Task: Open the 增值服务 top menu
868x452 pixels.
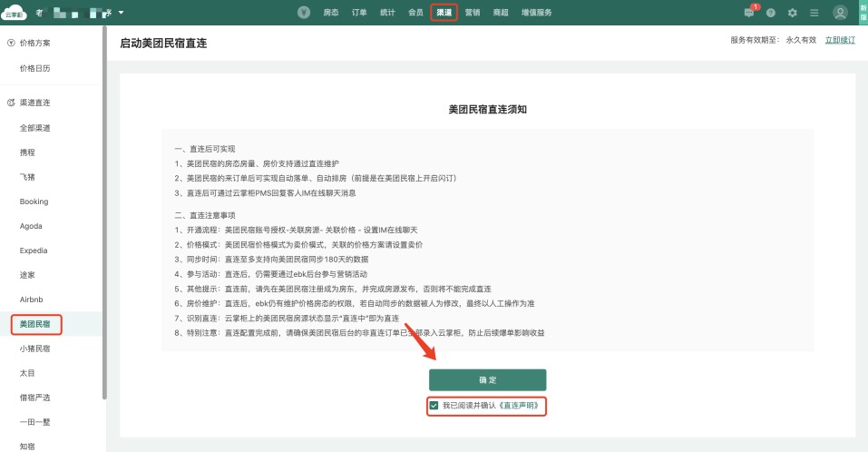Action: pos(532,13)
